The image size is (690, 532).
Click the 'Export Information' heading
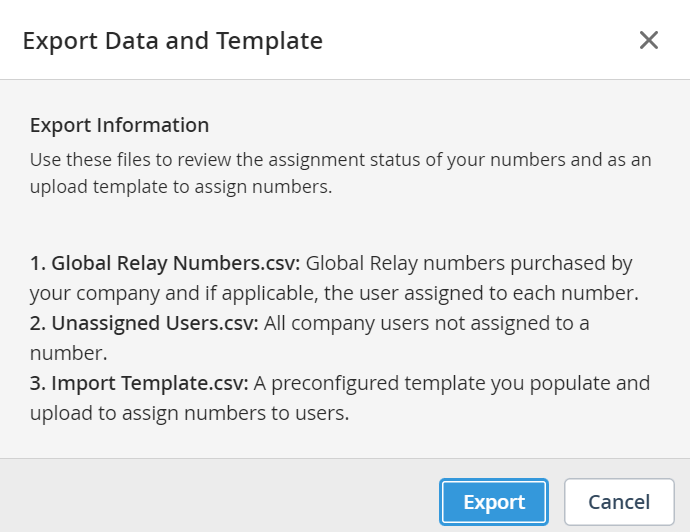[119, 125]
